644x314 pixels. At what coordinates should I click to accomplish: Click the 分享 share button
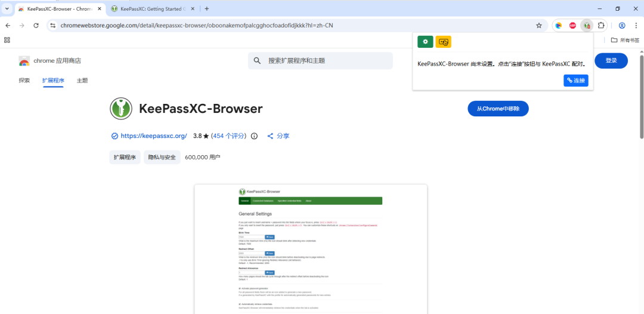(278, 136)
